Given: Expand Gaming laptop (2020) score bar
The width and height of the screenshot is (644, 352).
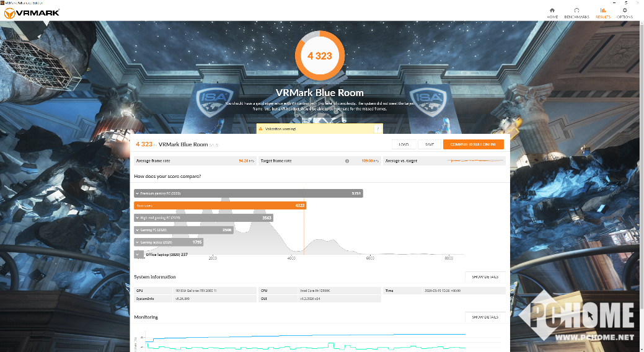Looking at the screenshot, I should [x=169, y=242].
